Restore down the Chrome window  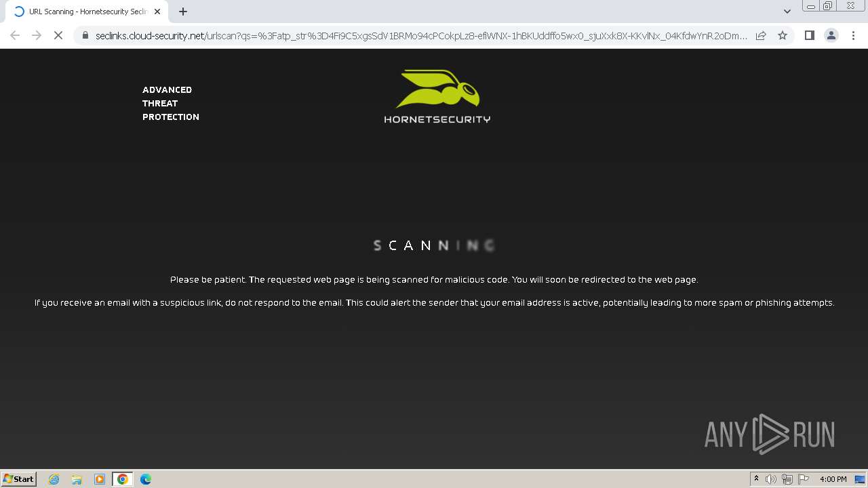point(828,5)
